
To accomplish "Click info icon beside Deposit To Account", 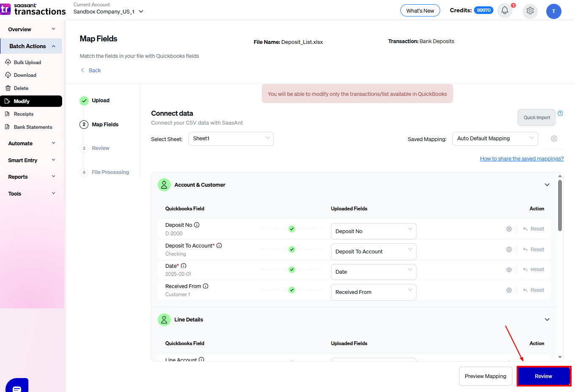I will 219,245.
